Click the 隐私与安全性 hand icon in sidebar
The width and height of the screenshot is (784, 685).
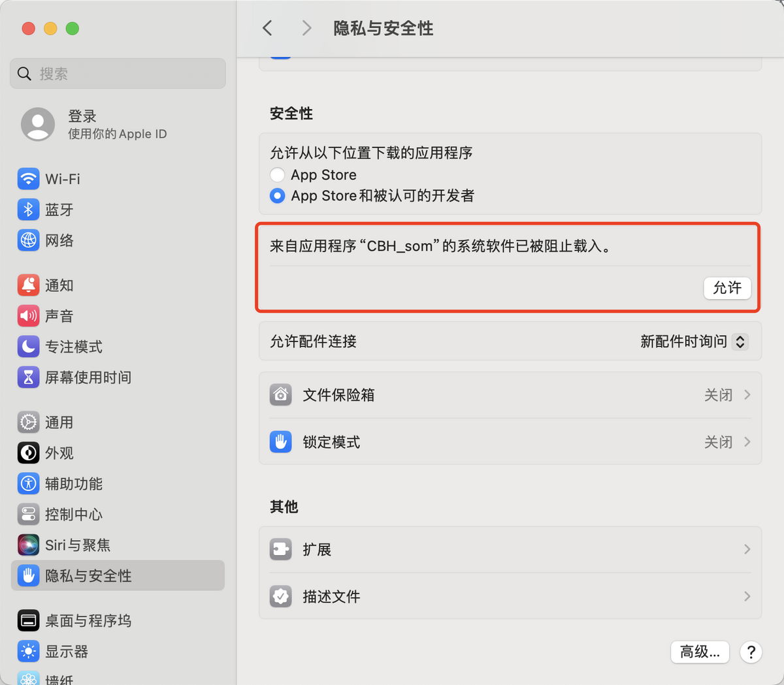pos(28,576)
